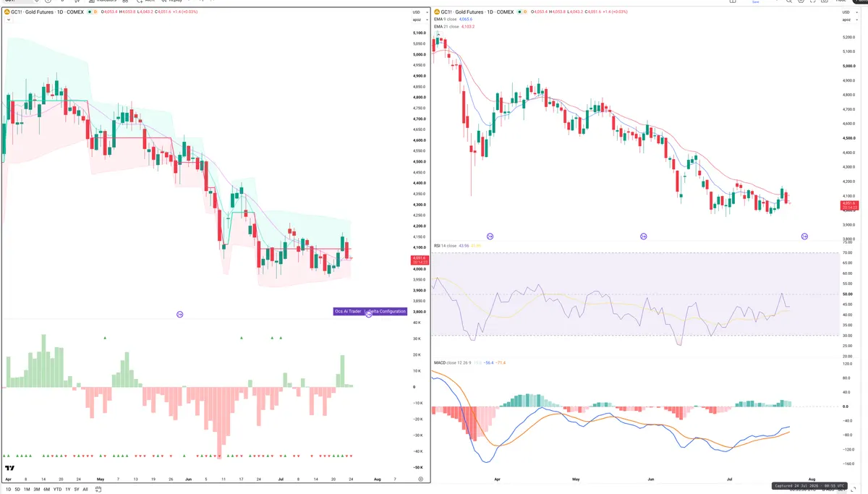Click the Delta Configuration purple label

386,311
